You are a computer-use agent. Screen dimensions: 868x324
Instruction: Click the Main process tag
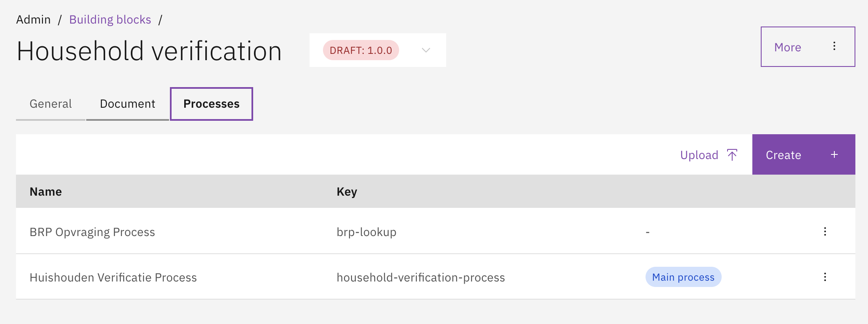tap(683, 277)
